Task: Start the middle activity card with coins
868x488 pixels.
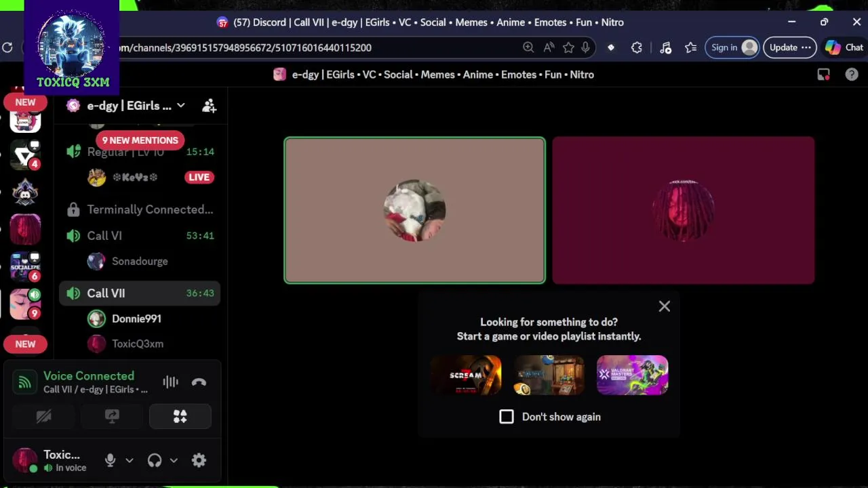Action: (549, 375)
